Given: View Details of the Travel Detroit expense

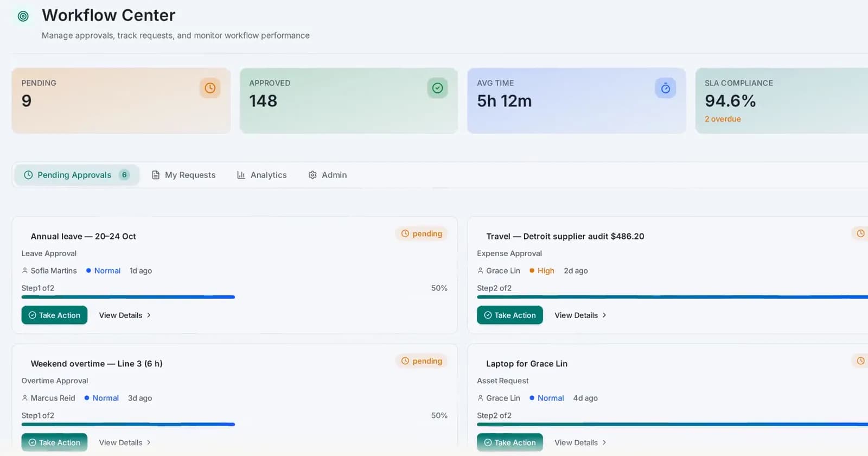Looking at the screenshot, I should 580,315.
